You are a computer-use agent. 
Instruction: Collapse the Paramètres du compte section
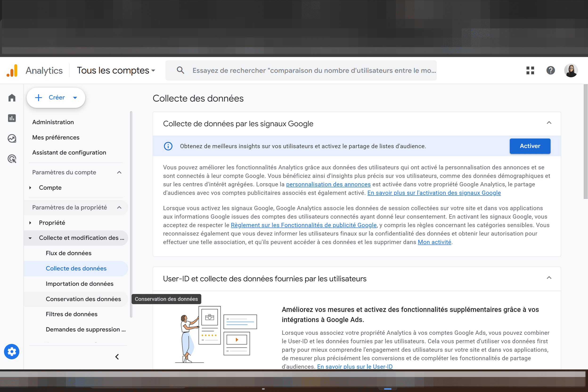click(119, 172)
